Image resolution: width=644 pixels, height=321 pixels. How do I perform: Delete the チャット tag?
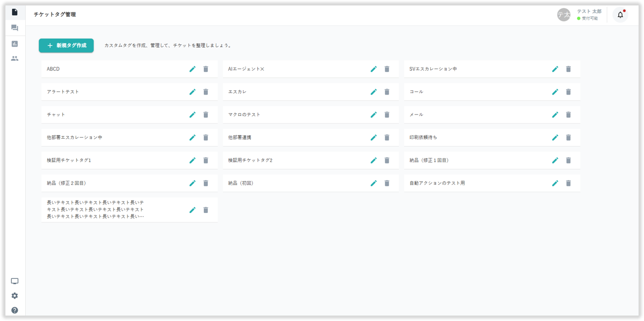pos(206,114)
